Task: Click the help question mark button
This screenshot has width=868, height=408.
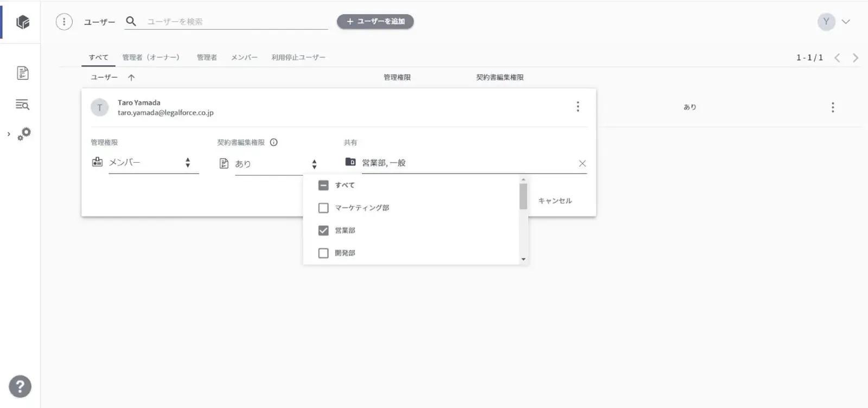Action: [x=20, y=387]
